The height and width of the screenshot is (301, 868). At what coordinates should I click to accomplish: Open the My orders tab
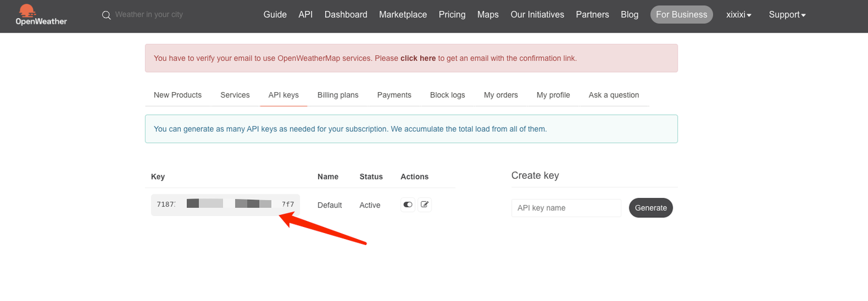click(x=501, y=95)
